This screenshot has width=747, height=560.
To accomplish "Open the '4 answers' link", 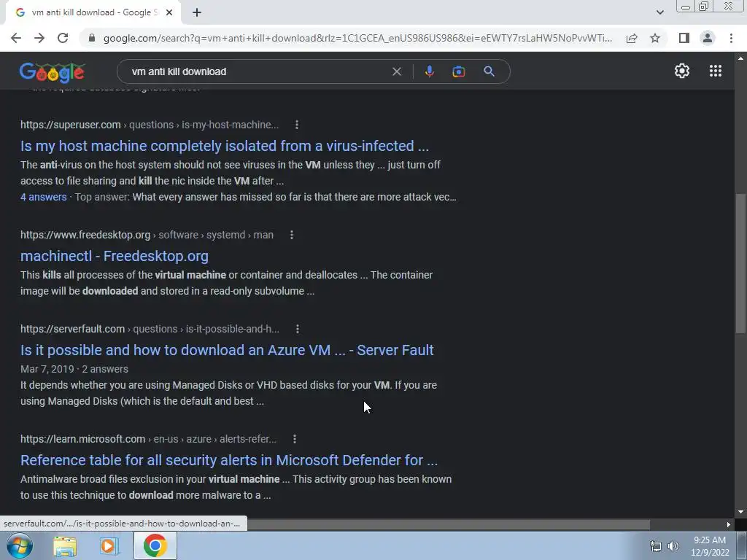I will click(x=43, y=197).
